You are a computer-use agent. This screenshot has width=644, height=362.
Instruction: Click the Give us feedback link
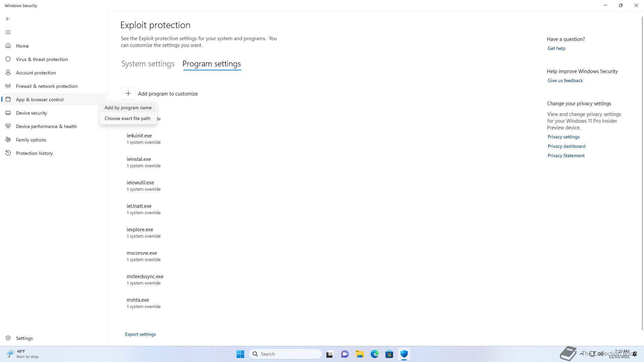(x=565, y=80)
